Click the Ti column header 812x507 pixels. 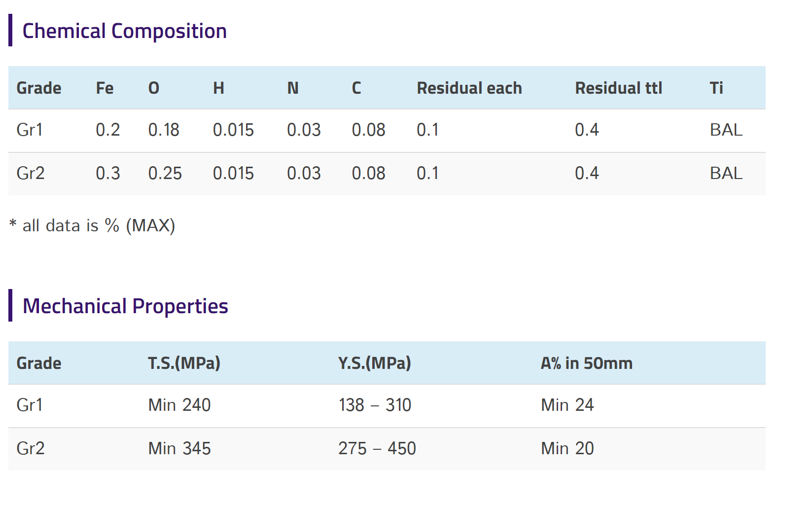click(x=716, y=88)
